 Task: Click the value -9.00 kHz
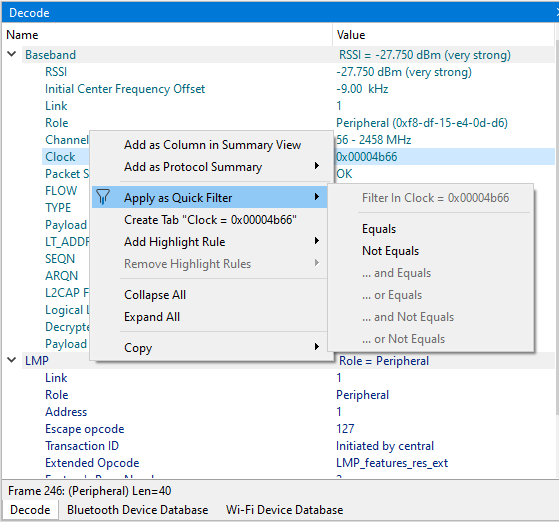pyautogui.click(x=362, y=89)
